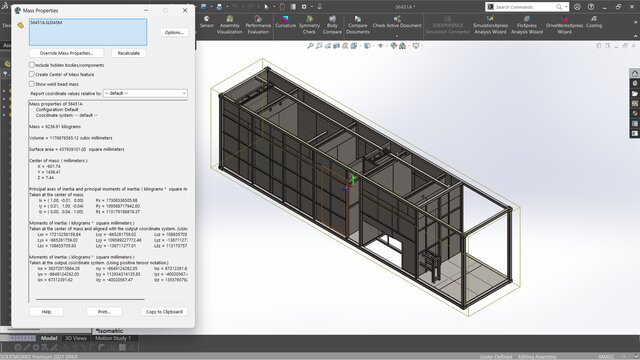Click the Z = 7.44 value
Screen dimensions: 640x360
click(46, 178)
